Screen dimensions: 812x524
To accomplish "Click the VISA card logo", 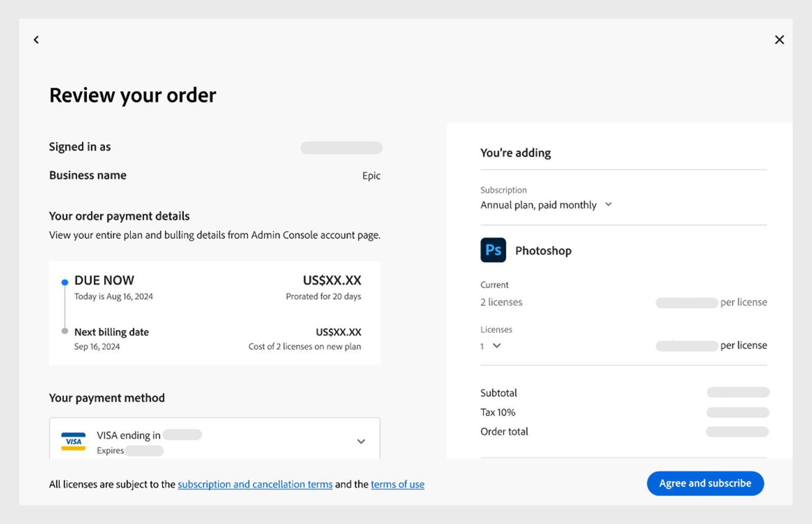I will [x=73, y=441].
